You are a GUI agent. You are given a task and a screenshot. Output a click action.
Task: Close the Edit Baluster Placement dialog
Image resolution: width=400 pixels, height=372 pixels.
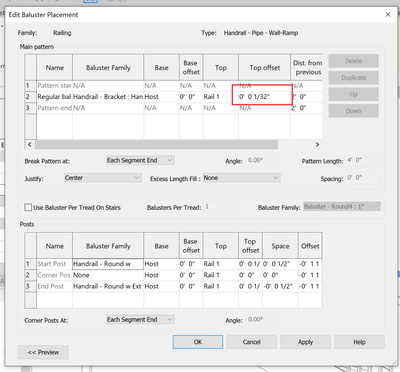[x=388, y=15]
